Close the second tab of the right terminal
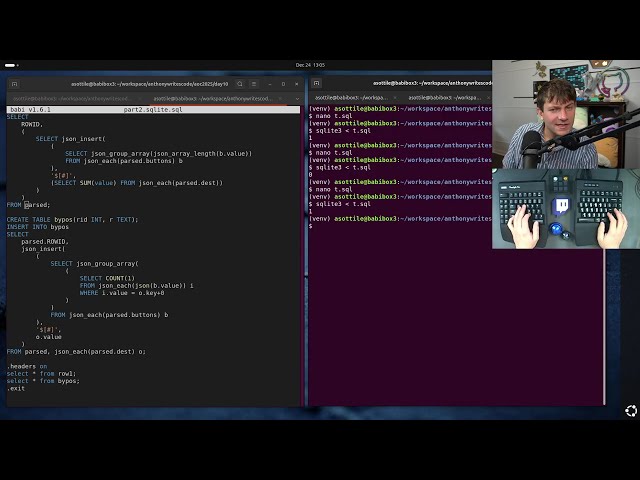The image size is (640, 480). (x=488, y=98)
